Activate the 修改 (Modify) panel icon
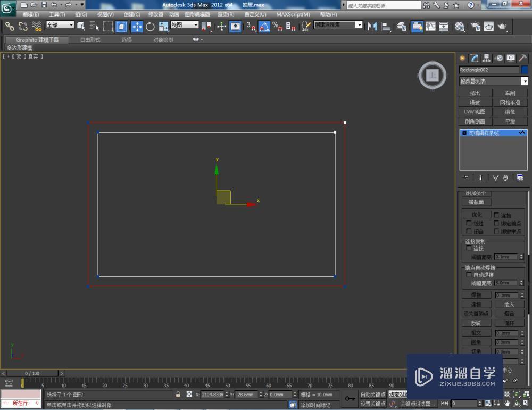532x410 pixels. tap(474, 58)
